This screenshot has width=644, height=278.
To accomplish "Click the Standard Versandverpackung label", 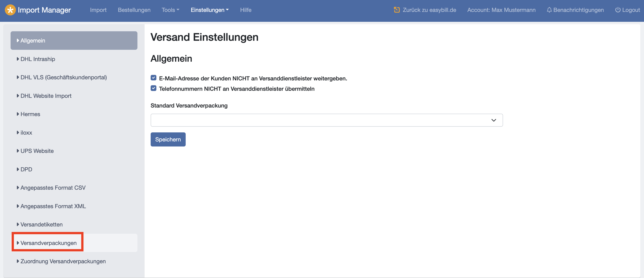I will 189,106.
